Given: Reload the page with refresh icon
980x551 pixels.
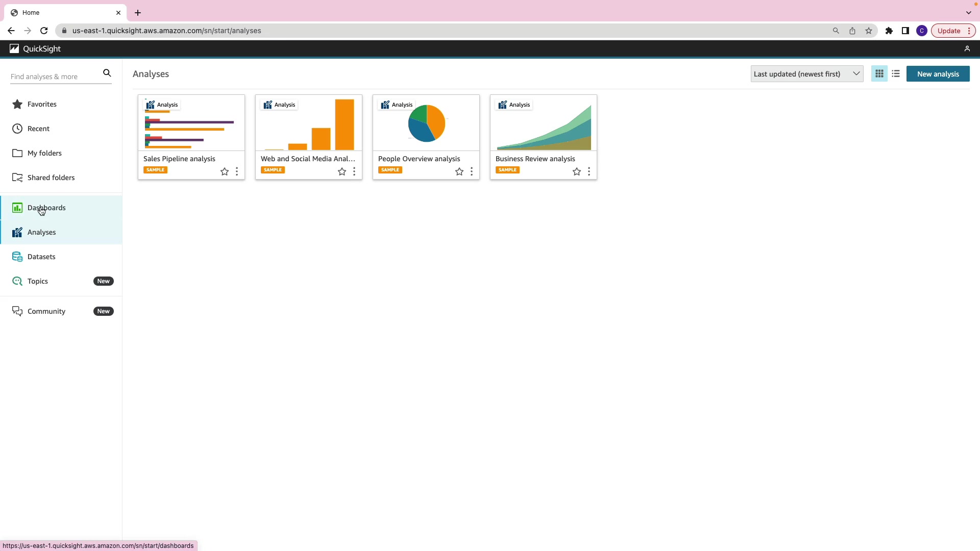Looking at the screenshot, I should (44, 31).
